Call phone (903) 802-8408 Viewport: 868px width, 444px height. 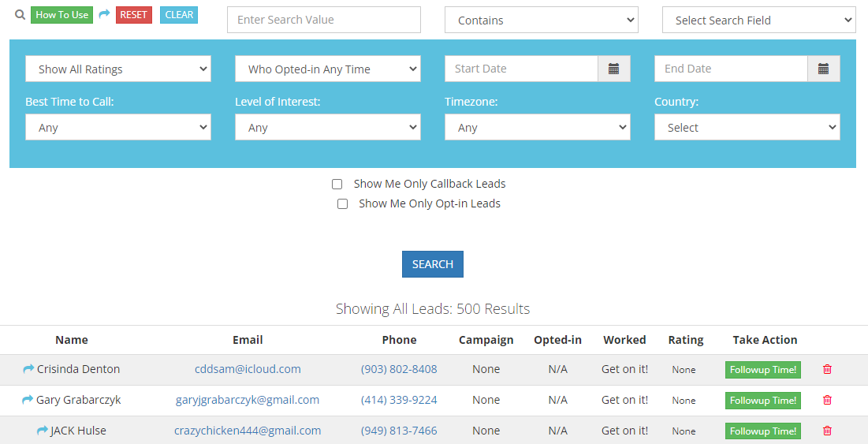[x=399, y=369]
